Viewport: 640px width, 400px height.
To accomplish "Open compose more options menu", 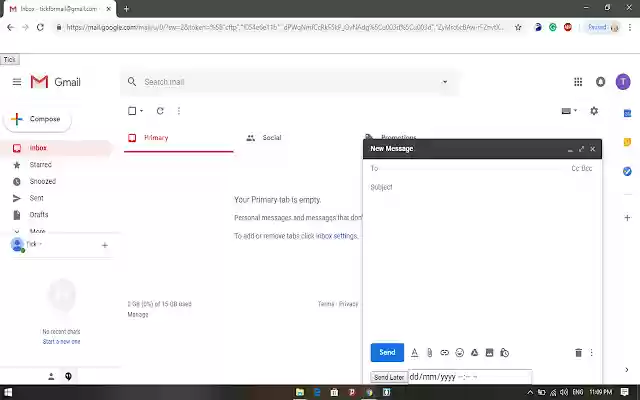I will point(591,353).
